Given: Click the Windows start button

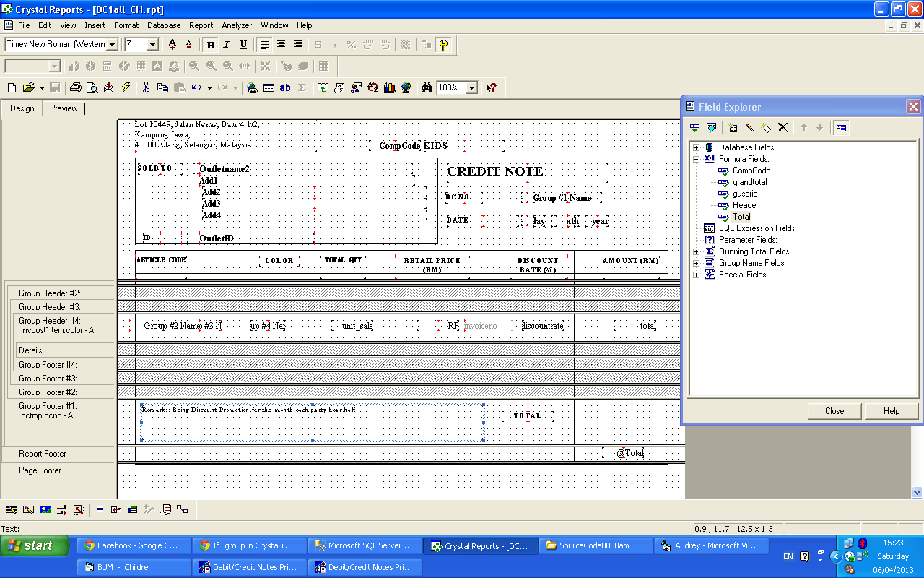Looking at the screenshot, I should 35,545.
